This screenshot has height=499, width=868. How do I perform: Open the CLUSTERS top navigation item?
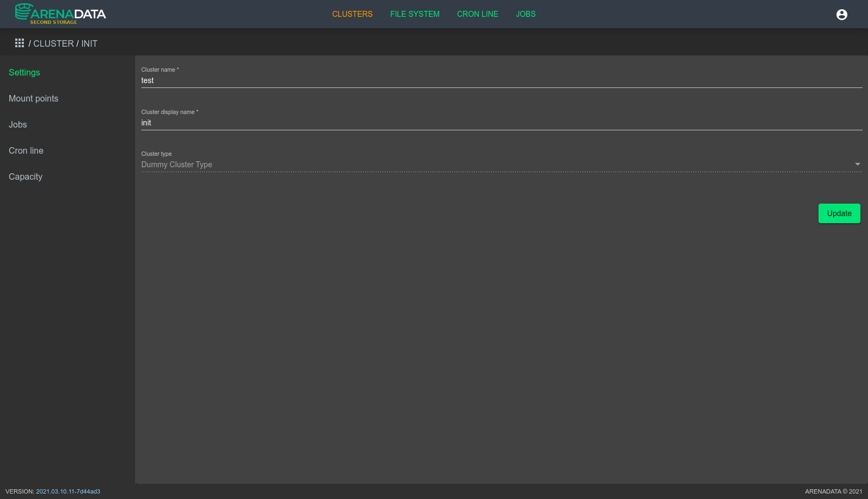[352, 14]
